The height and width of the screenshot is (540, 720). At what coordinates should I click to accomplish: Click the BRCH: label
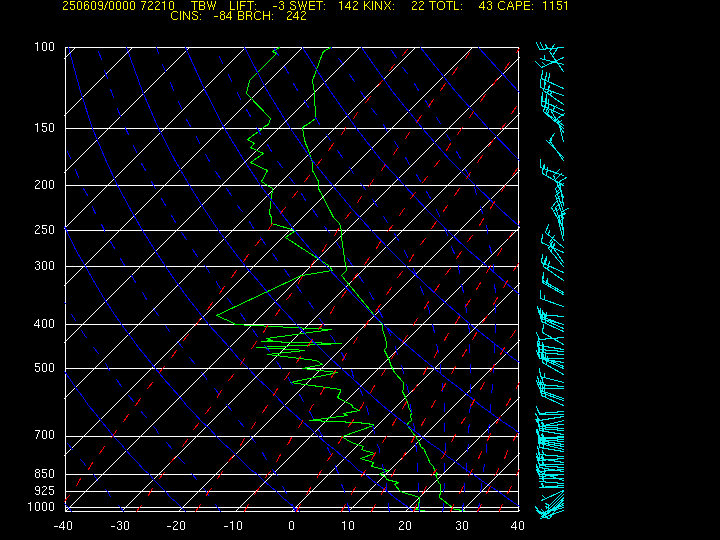pos(255,16)
